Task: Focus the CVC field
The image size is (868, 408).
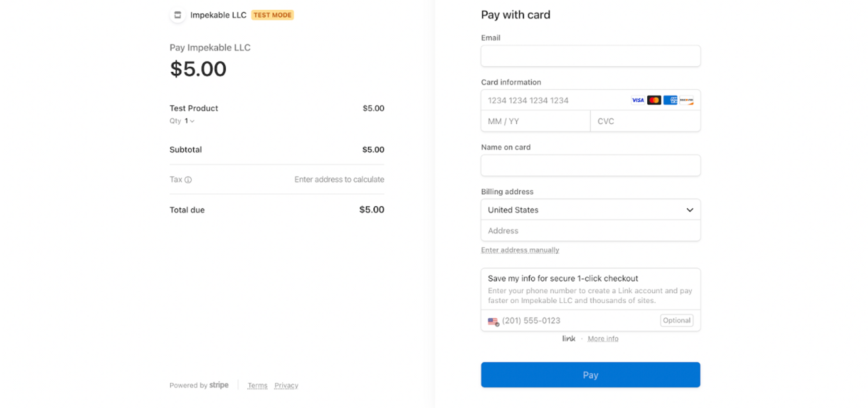Action: pyautogui.click(x=645, y=121)
